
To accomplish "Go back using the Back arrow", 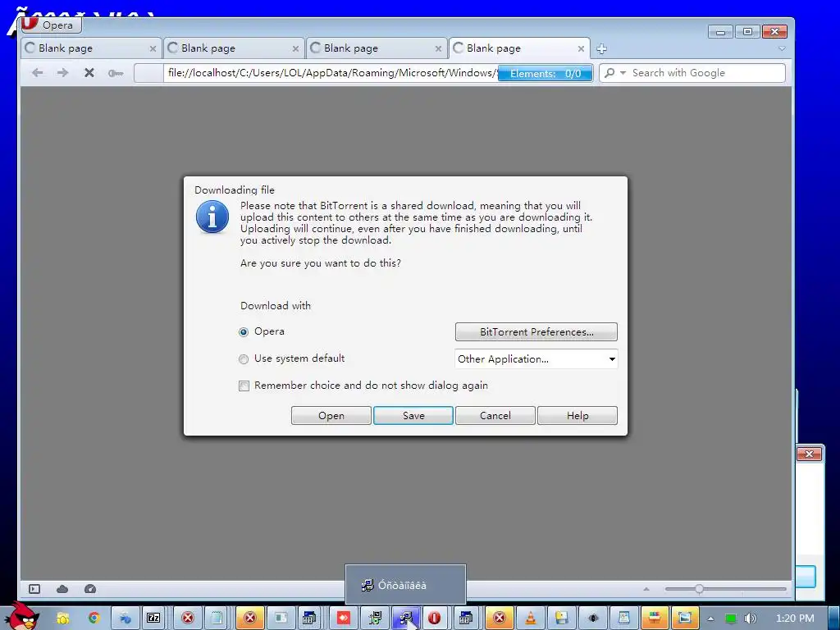I will (x=37, y=72).
